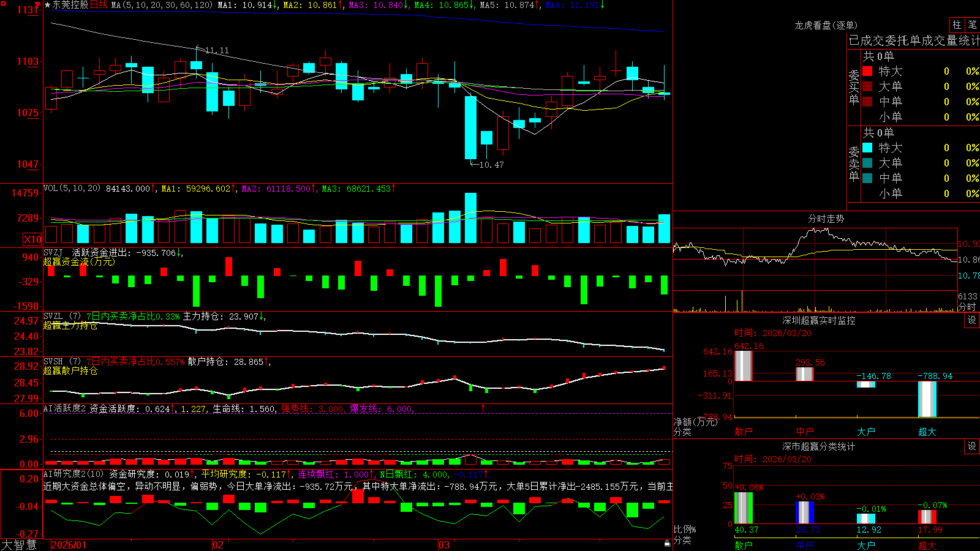Click cyan 特大 swatch under 委卖单
This screenshot has height=551, width=980.
tap(867, 148)
